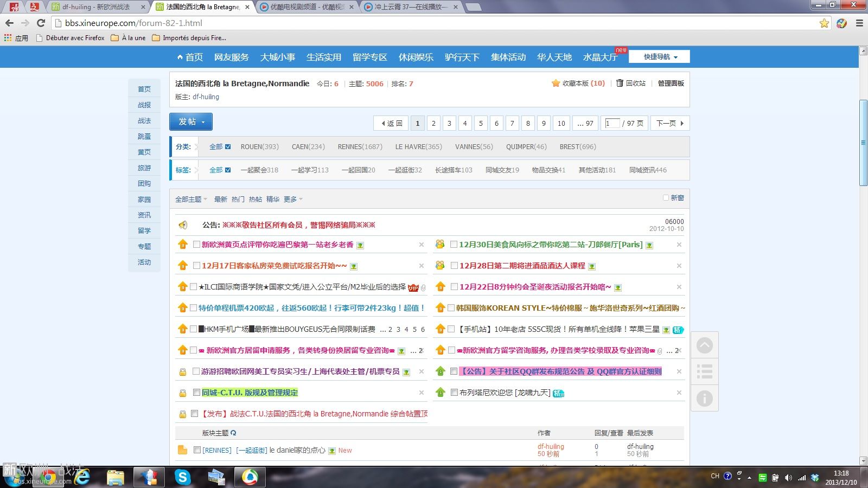Open 留学专区 in the top navigation
Image resolution: width=868 pixels, height=488 pixels.
coord(370,57)
